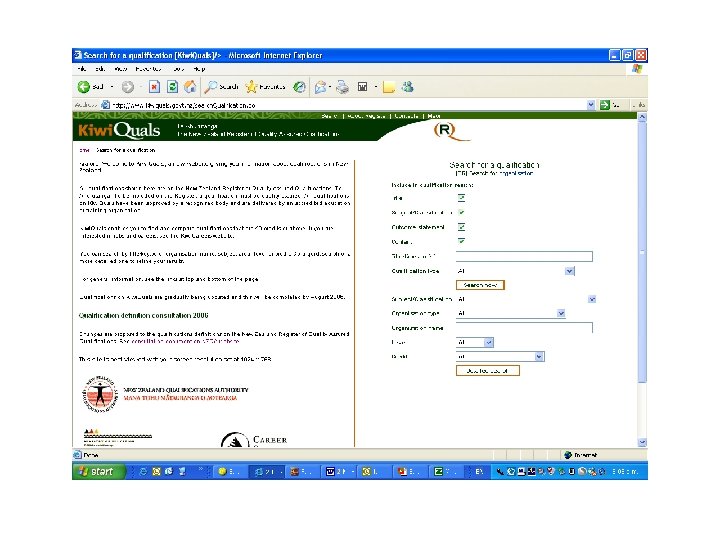This screenshot has width=720, height=540.
Task: Click the Search now button
Action: 480,285
